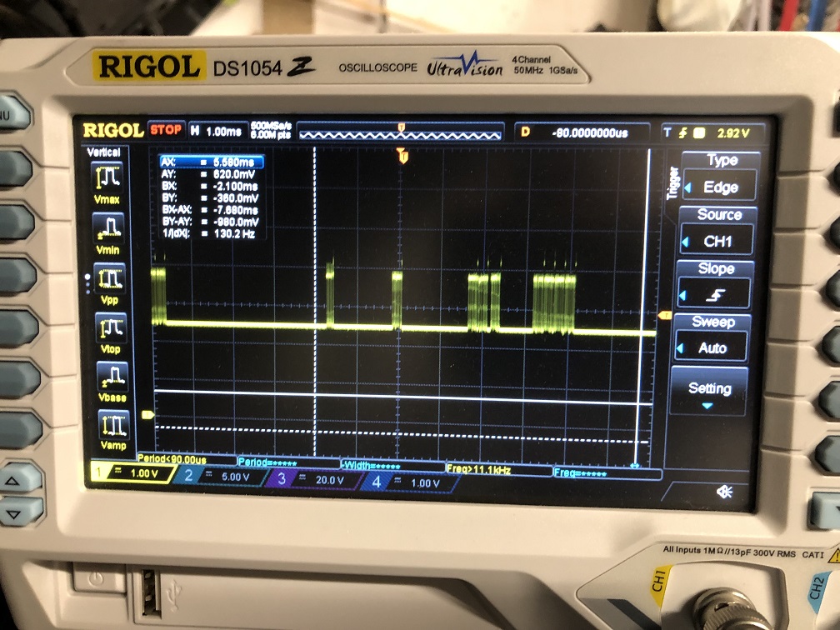
Task: Choose the Vpp measurement icon
Action: pyautogui.click(x=110, y=278)
